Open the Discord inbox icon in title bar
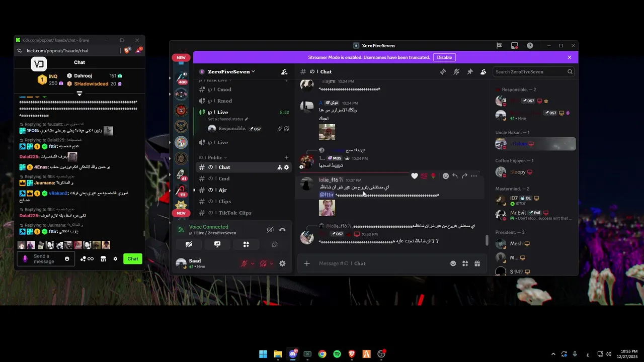Image resolution: width=644 pixels, height=362 pixels. click(x=515, y=46)
